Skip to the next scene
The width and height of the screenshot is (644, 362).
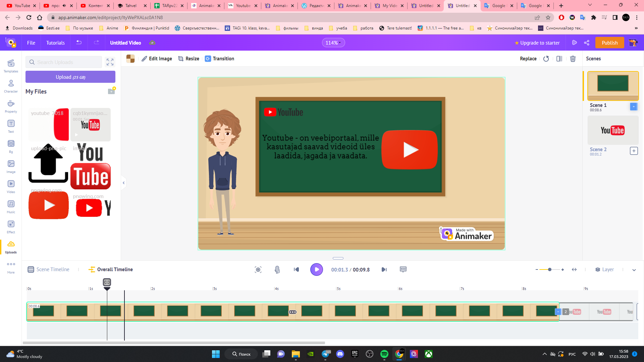pos(384,269)
